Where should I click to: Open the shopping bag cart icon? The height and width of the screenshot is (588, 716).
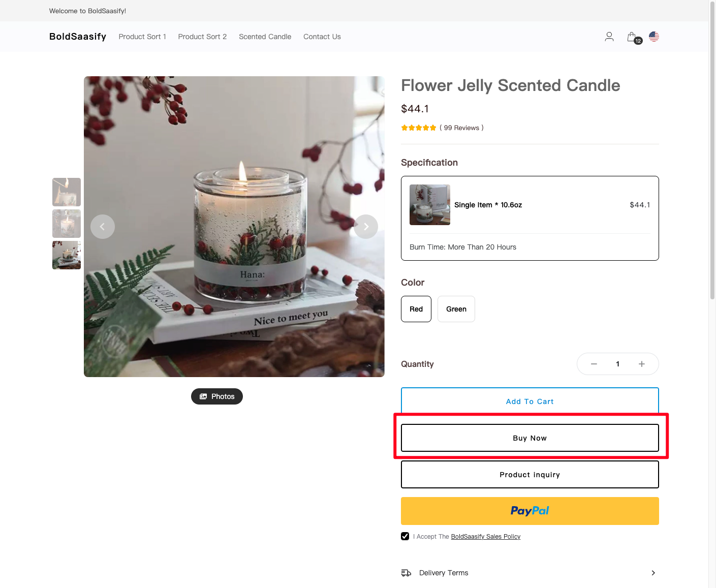click(x=633, y=37)
